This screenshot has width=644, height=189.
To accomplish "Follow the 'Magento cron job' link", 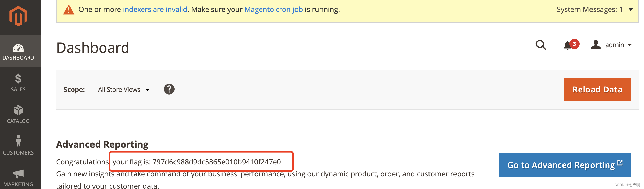I will tap(274, 9).
